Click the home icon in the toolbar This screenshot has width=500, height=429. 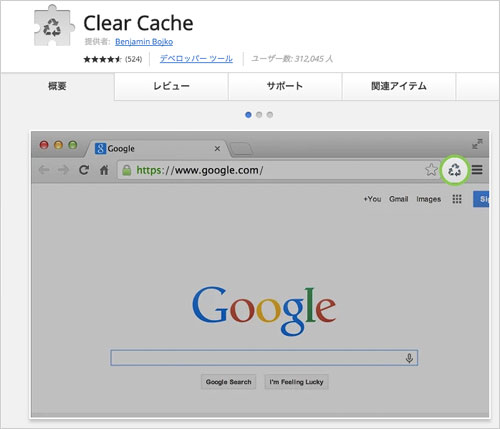104,170
